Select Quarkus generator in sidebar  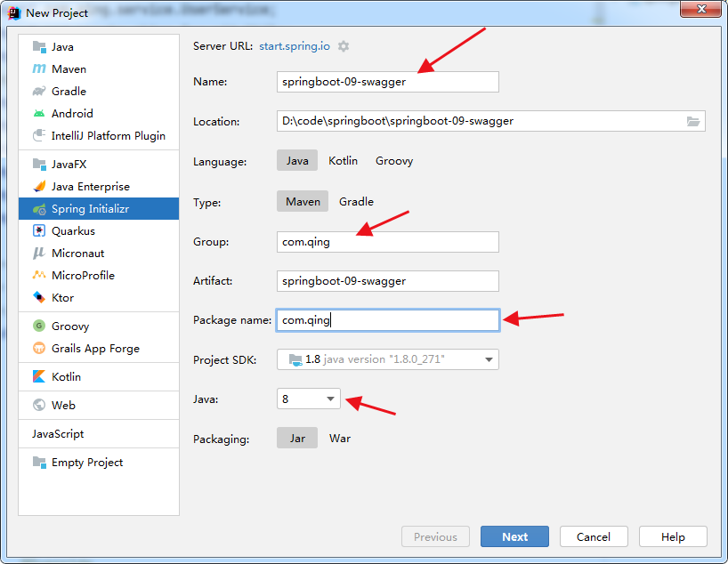(x=99, y=230)
